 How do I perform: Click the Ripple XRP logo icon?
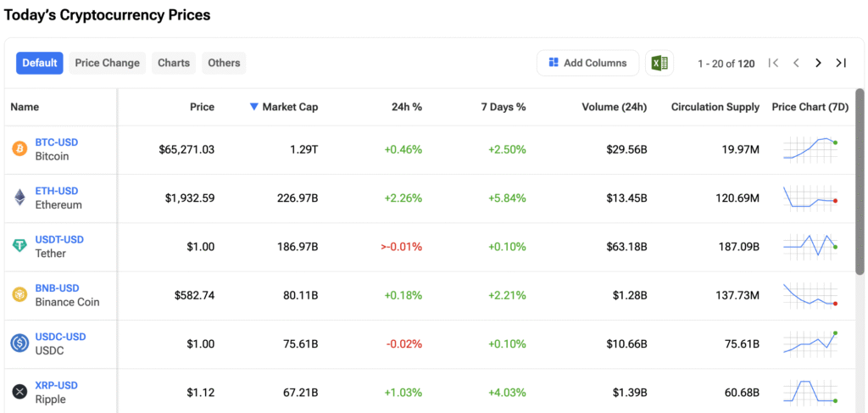click(20, 392)
